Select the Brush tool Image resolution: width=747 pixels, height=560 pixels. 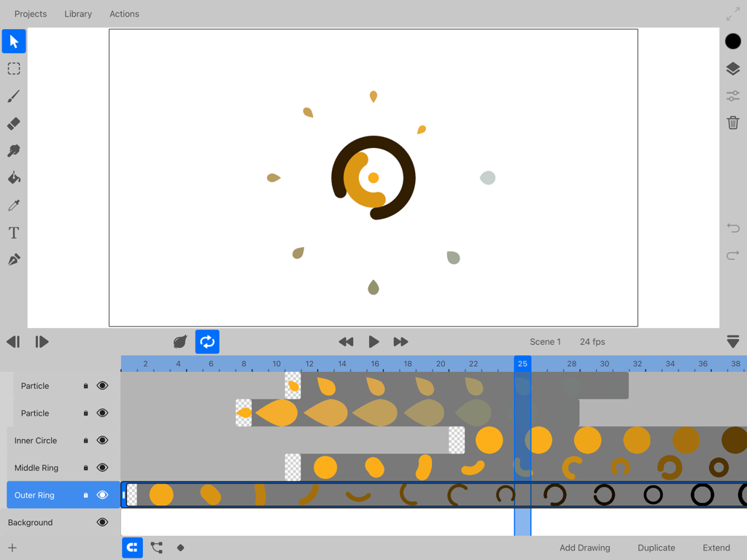tap(13, 96)
